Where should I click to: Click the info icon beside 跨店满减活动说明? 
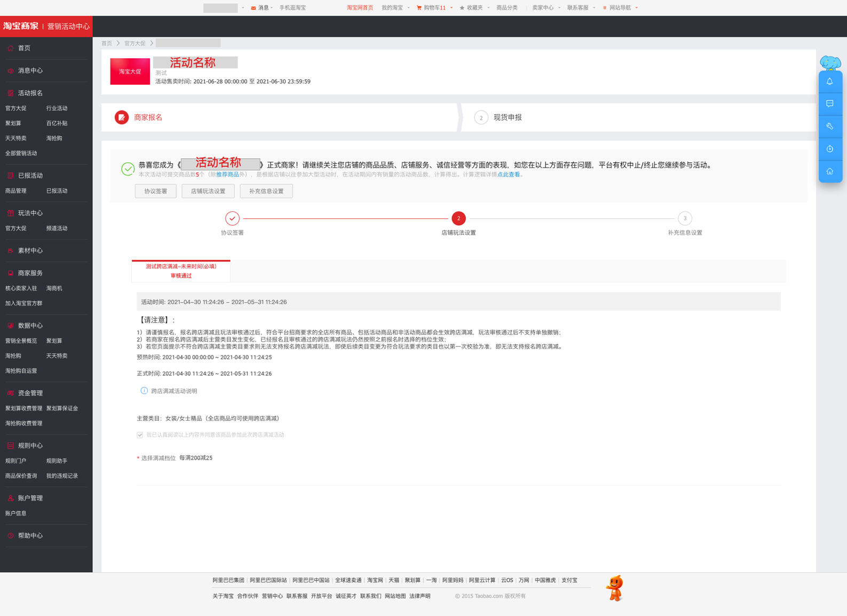(x=144, y=391)
